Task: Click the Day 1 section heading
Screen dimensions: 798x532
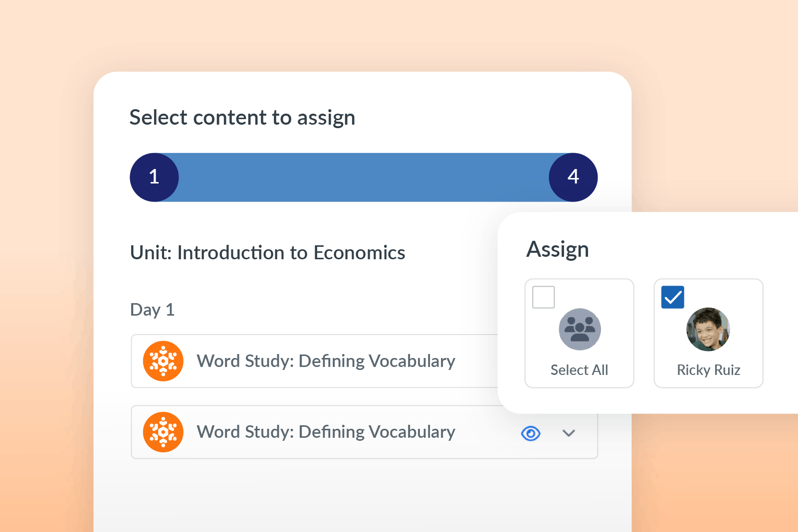Action: click(x=152, y=310)
